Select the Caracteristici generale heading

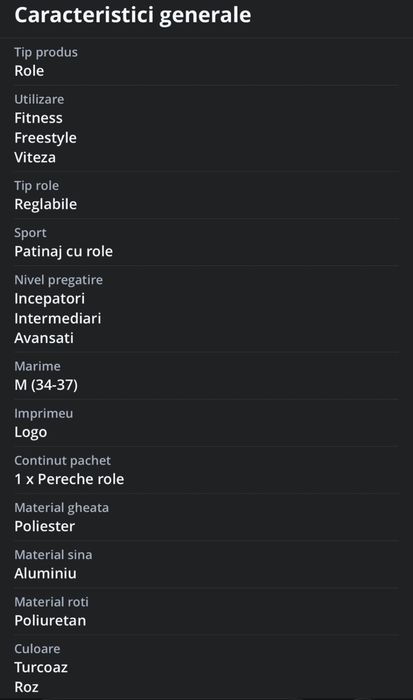tap(133, 15)
